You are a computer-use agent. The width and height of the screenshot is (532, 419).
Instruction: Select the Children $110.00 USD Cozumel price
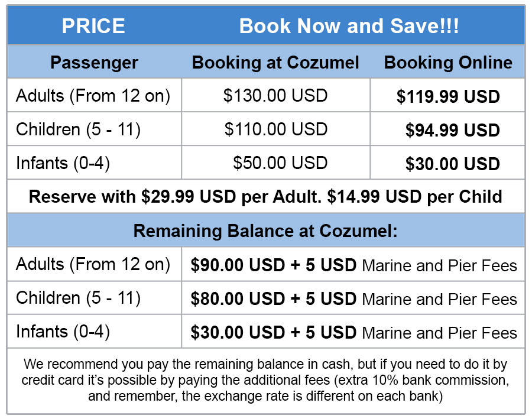(x=275, y=129)
